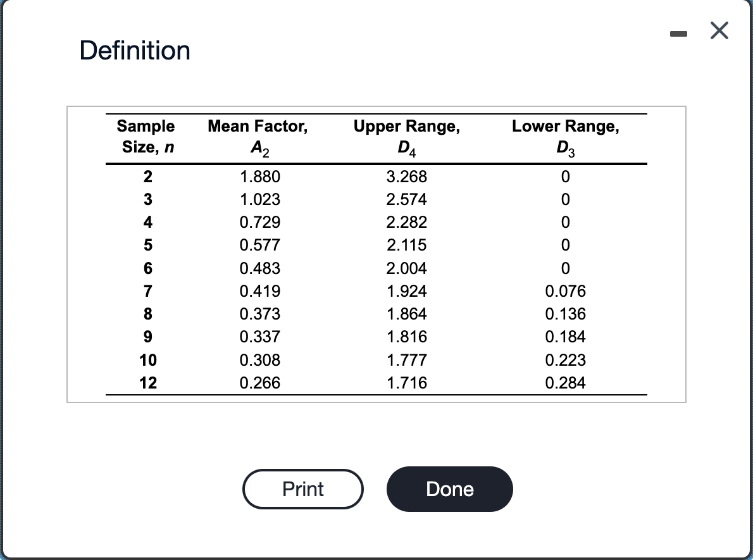Click the Done button
Viewport: 753px width, 560px height.
(x=449, y=488)
